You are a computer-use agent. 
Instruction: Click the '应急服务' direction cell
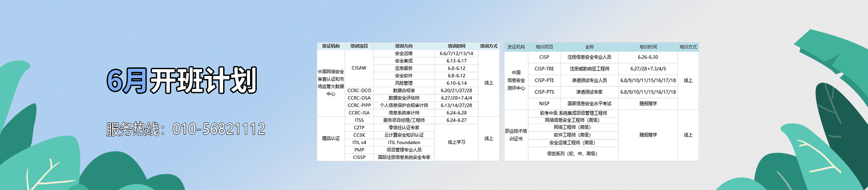pos(404,68)
